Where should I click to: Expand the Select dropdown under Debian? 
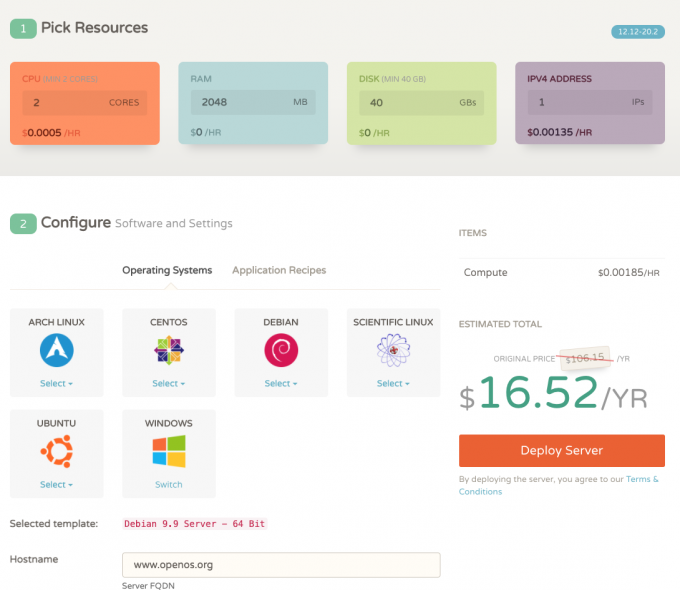tap(281, 383)
